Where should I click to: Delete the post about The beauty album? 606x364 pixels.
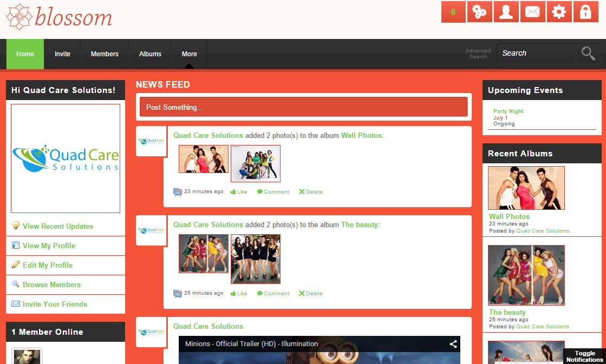pyautogui.click(x=310, y=294)
